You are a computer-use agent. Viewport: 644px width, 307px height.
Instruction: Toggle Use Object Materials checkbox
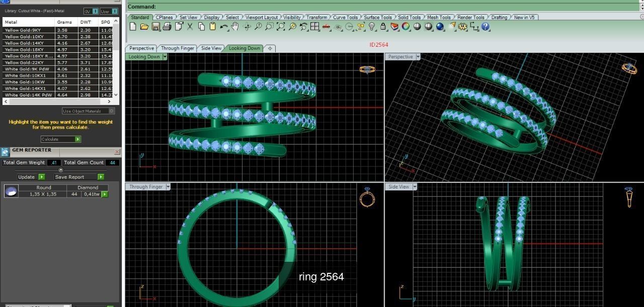click(x=111, y=111)
